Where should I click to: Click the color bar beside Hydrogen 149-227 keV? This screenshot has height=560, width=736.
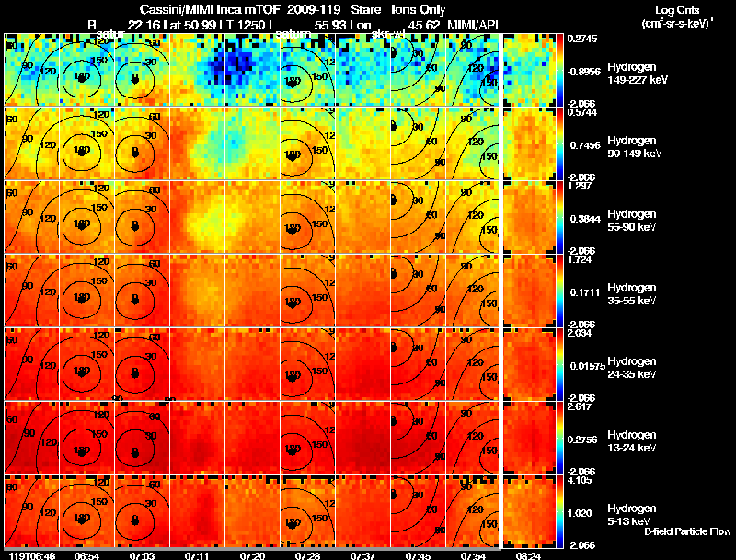point(559,70)
